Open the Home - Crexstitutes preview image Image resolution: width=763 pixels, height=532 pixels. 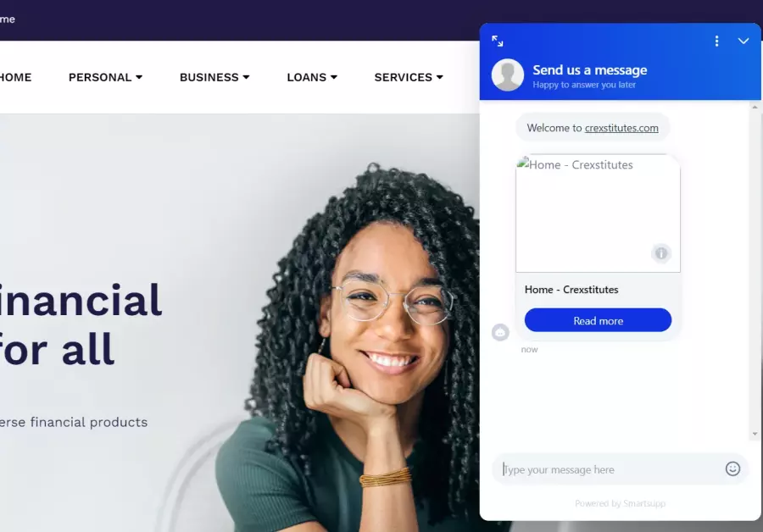point(598,213)
